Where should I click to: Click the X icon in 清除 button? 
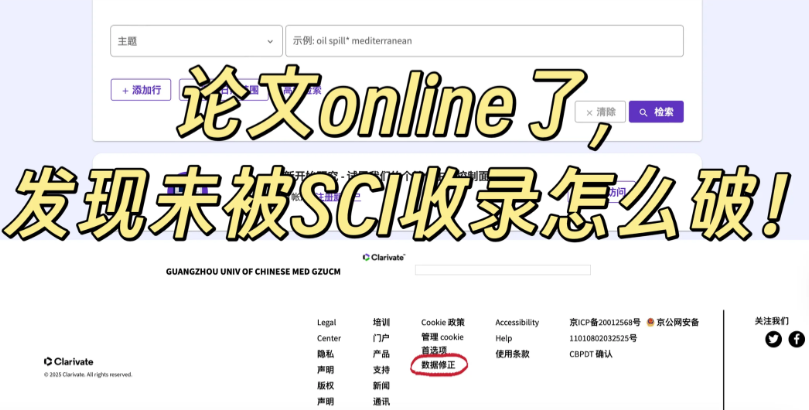(x=589, y=112)
